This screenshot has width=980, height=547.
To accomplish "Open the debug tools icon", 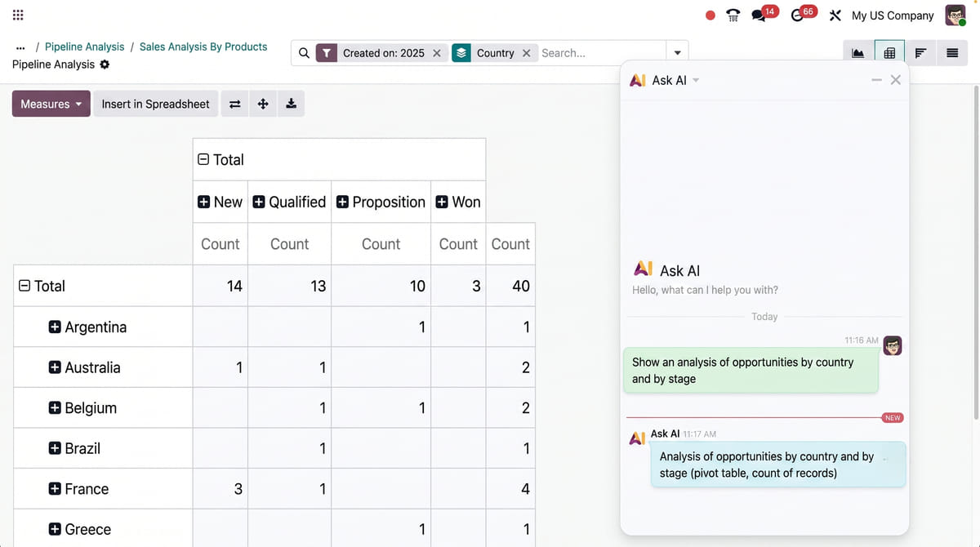I will pyautogui.click(x=835, y=16).
